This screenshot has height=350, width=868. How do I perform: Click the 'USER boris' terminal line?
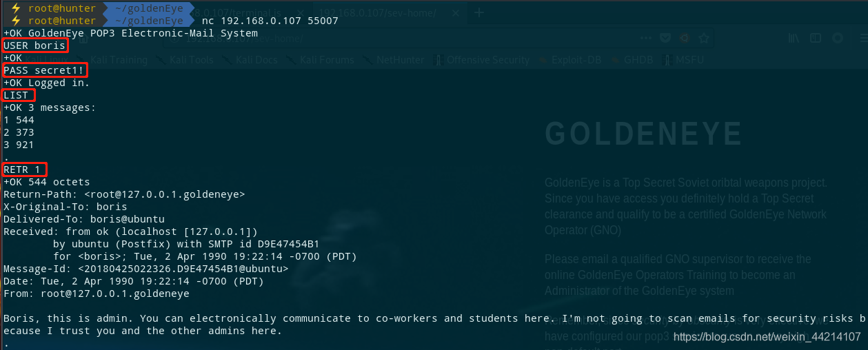pos(34,45)
